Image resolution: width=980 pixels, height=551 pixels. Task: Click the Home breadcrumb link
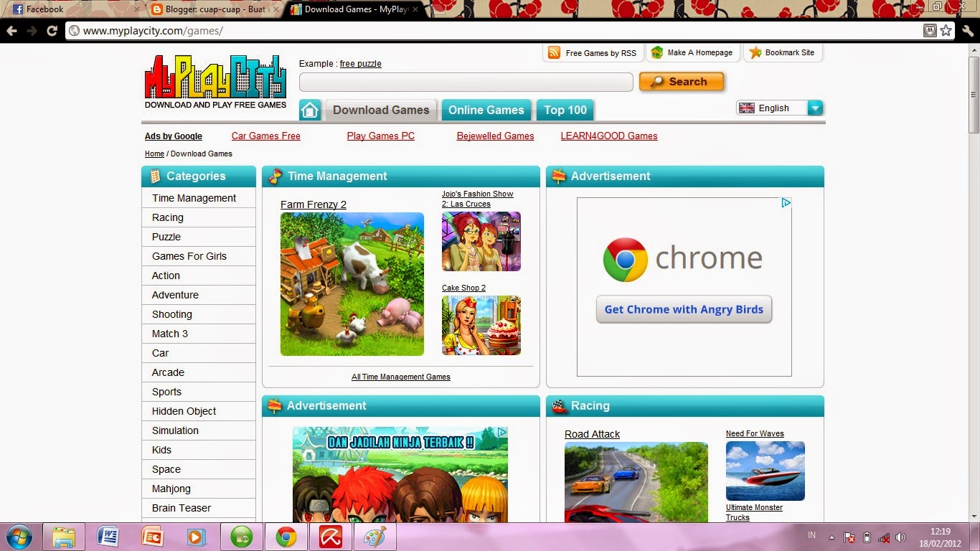click(154, 154)
